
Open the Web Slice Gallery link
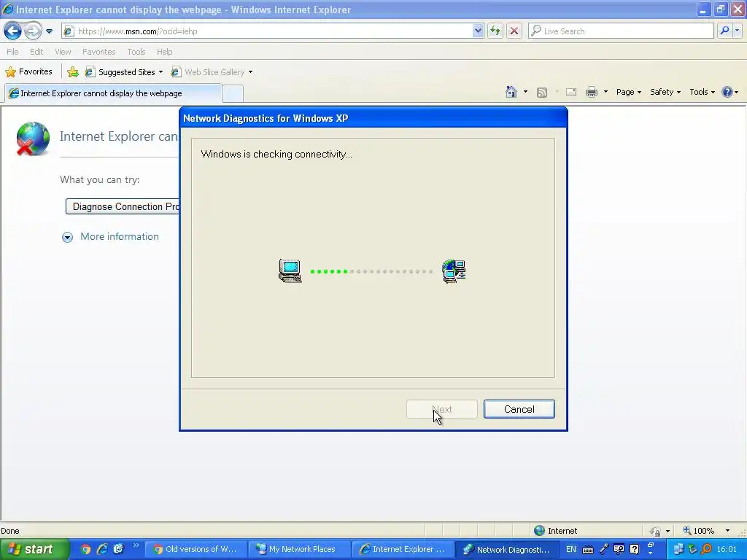(x=209, y=72)
